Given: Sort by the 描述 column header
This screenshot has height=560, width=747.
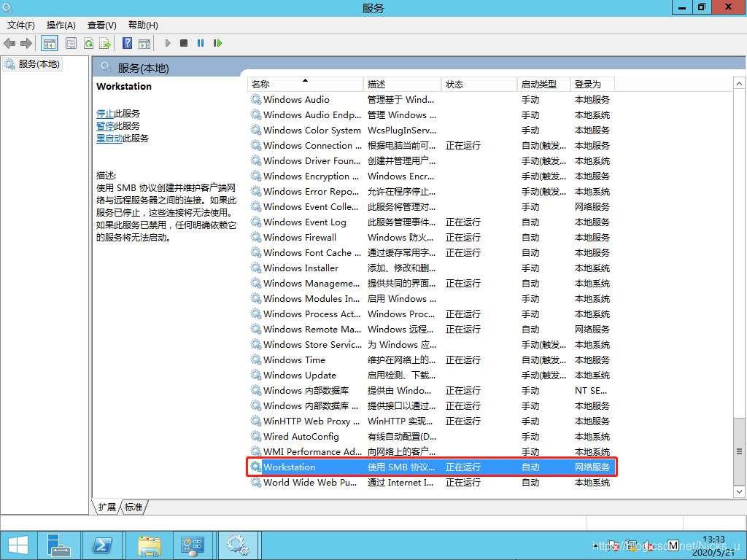Looking at the screenshot, I should point(402,85).
